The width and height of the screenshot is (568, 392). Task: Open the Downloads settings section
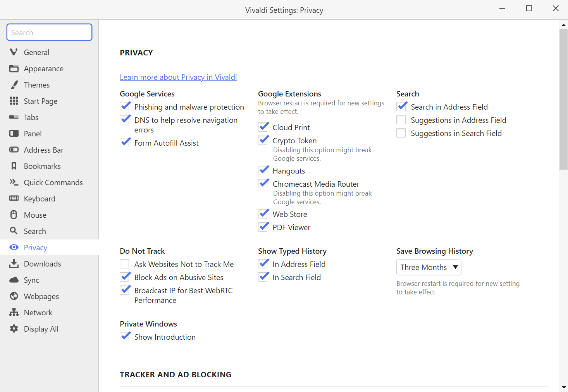49,264
